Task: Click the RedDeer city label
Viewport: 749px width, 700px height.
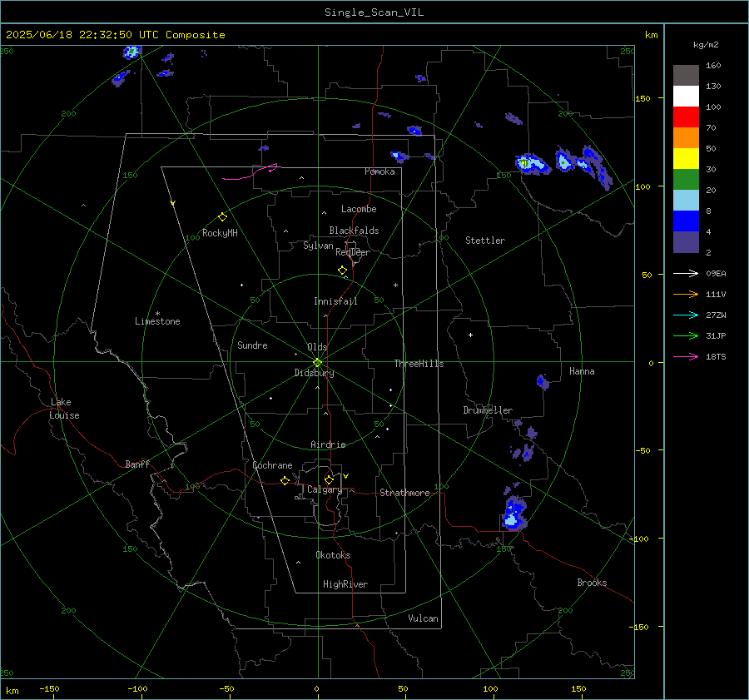Action: pos(353,252)
